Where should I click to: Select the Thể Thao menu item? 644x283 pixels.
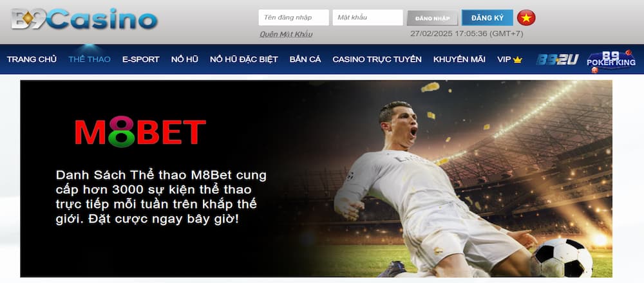pos(90,60)
